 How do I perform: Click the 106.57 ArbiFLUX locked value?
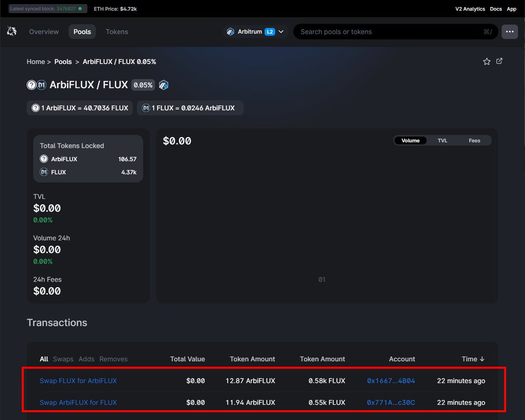[x=127, y=159]
